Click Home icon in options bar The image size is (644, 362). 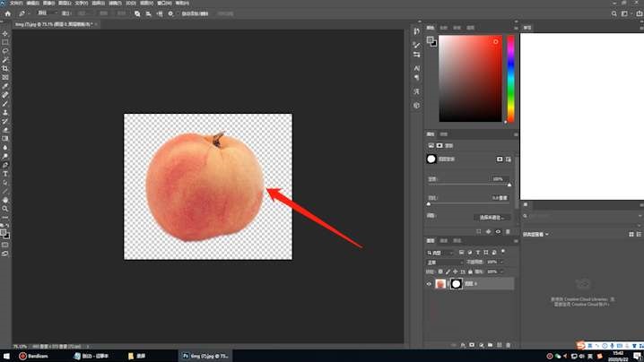[8, 13]
